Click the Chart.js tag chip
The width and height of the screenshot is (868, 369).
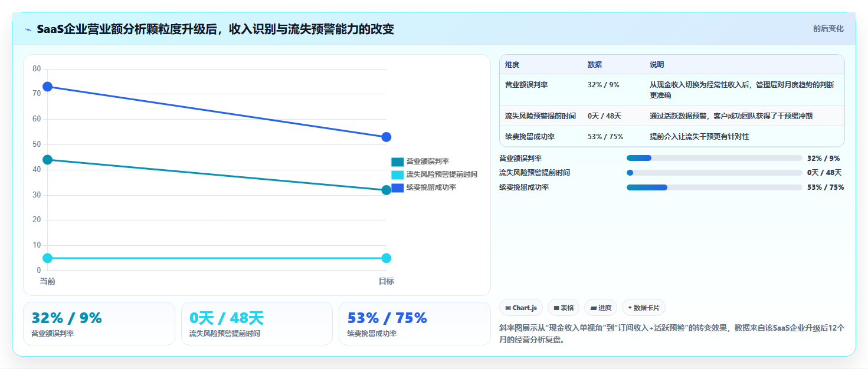521,308
